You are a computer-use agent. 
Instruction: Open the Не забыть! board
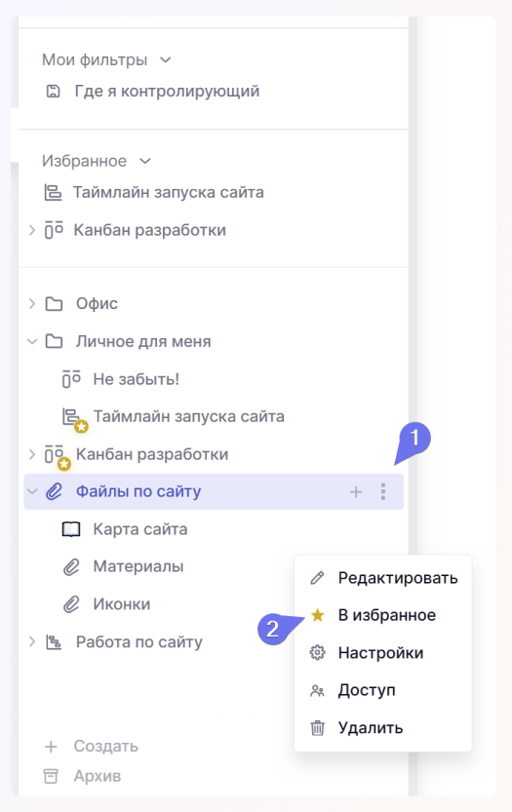(136, 379)
